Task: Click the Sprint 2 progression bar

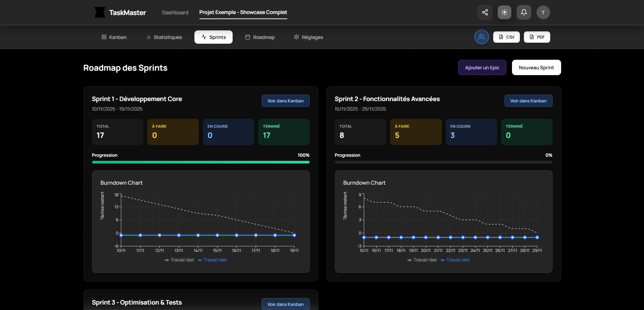Action: [x=443, y=162]
